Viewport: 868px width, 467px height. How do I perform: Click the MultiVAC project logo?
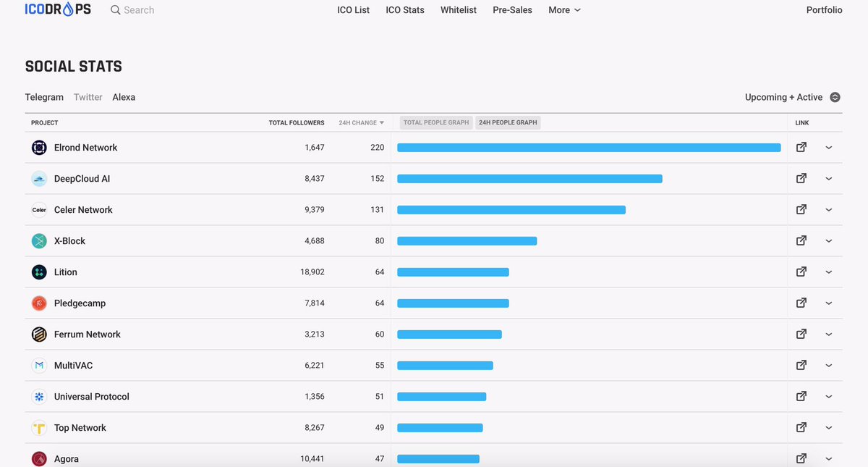(38, 365)
